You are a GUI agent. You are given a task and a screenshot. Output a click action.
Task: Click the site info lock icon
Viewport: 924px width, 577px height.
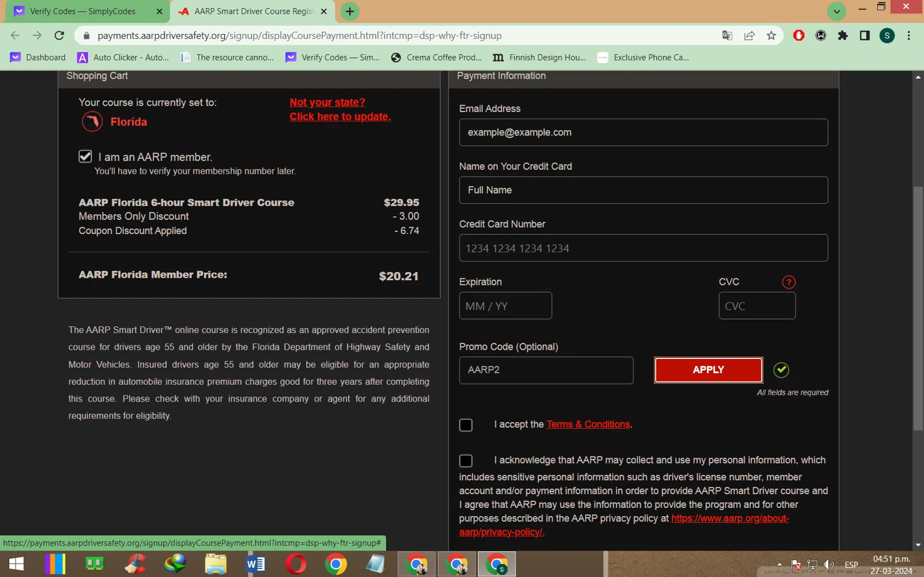click(86, 36)
